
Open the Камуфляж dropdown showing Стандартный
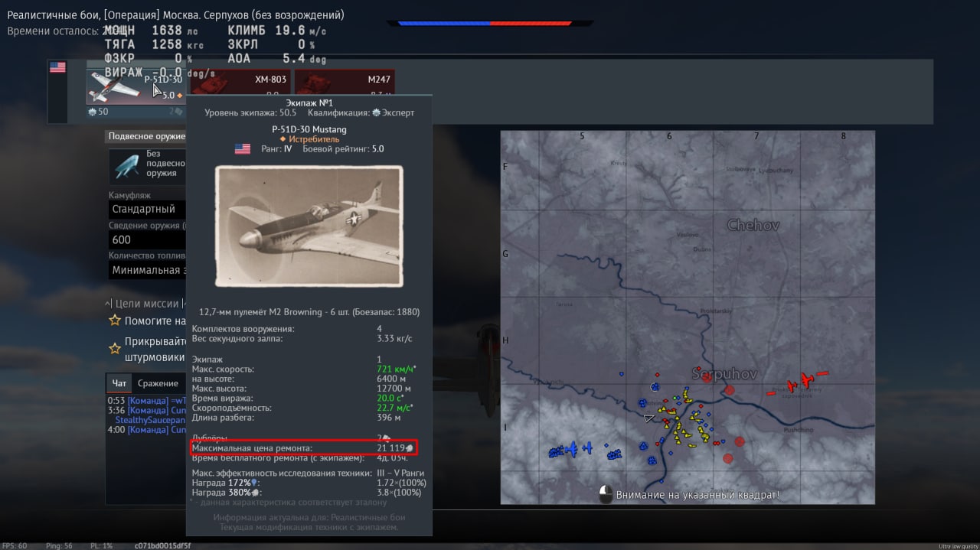coord(147,209)
